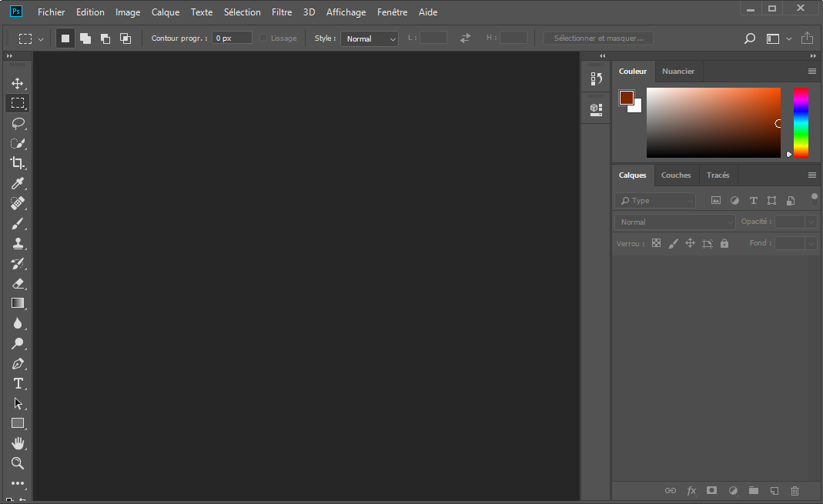The image size is (823, 504).
Task: Toggle lock image pixels brush icon
Action: coord(674,243)
